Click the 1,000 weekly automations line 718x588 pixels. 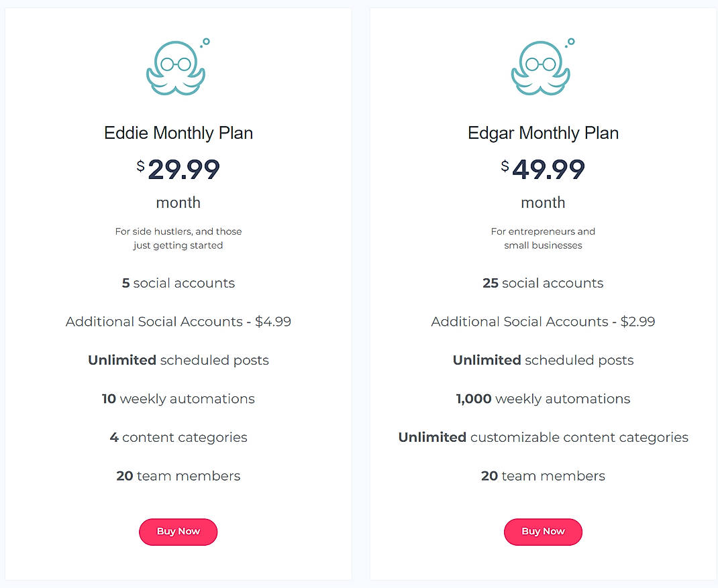543,398
